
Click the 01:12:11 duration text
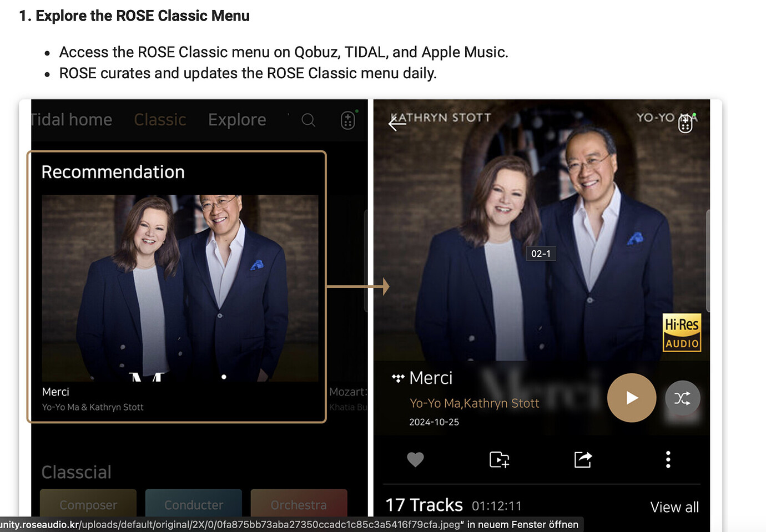pyautogui.click(x=497, y=506)
